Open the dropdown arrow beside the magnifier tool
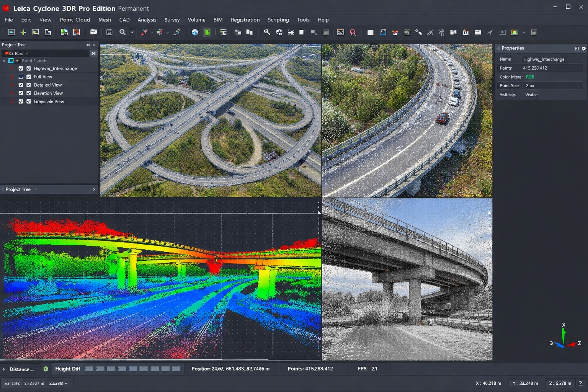 click(132, 33)
